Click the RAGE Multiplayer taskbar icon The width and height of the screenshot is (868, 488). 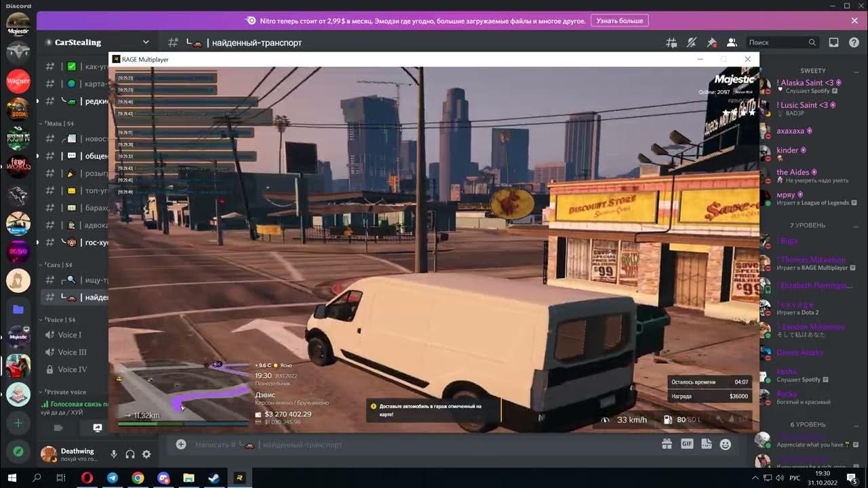(239, 478)
